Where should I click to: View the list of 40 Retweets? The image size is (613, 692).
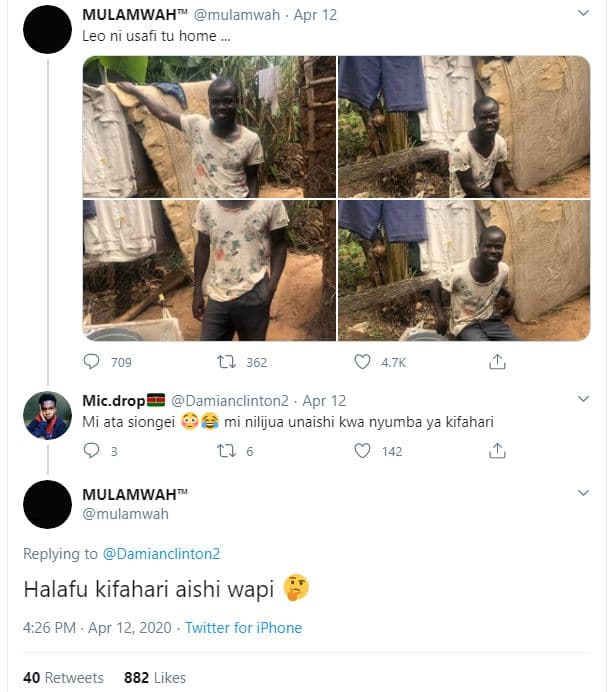pos(63,677)
